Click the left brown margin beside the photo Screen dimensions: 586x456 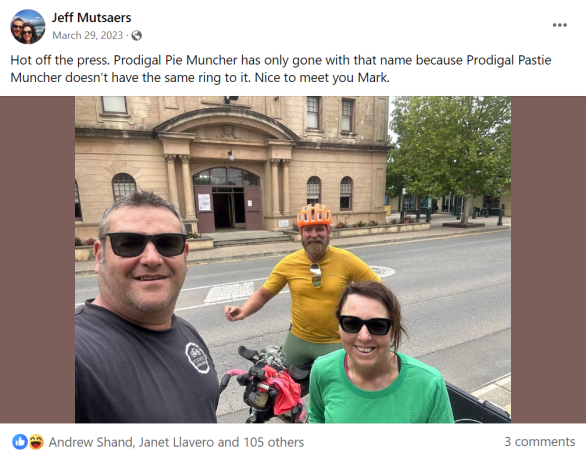[37, 259]
